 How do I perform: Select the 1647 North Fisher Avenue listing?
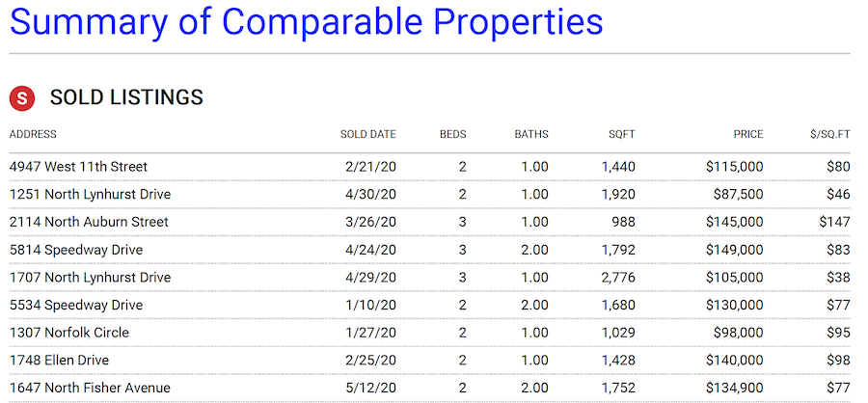point(429,388)
